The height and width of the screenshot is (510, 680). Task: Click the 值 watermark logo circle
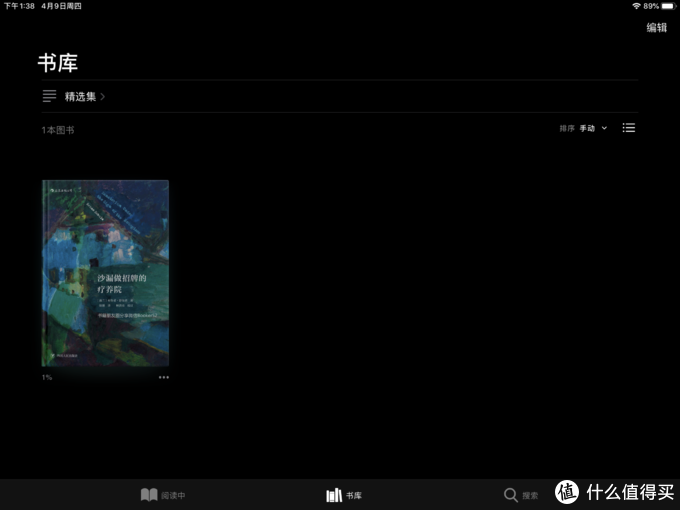(566, 492)
